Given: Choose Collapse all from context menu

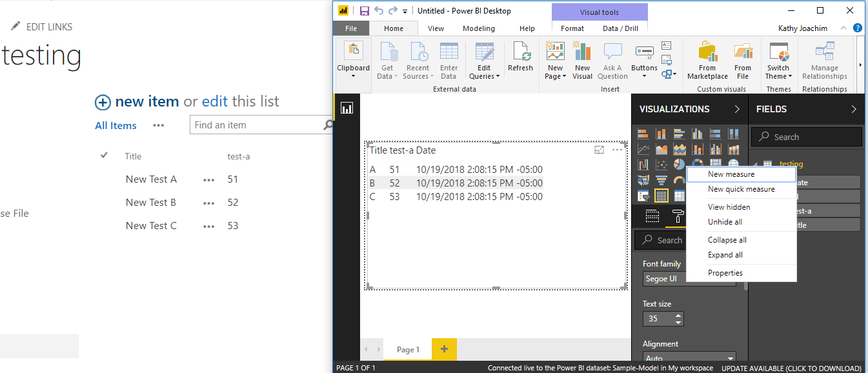Looking at the screenshot, I should 742,240.
